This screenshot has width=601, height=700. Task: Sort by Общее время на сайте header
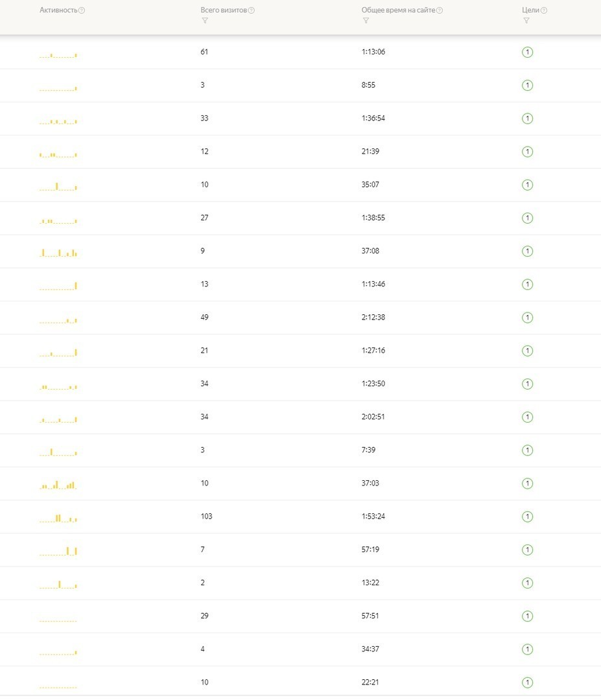coord(398,10)
